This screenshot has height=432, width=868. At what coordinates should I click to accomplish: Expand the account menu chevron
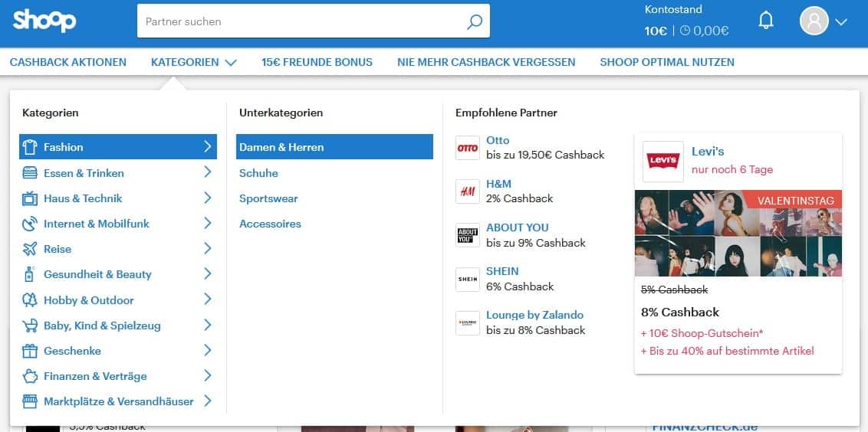841,22
